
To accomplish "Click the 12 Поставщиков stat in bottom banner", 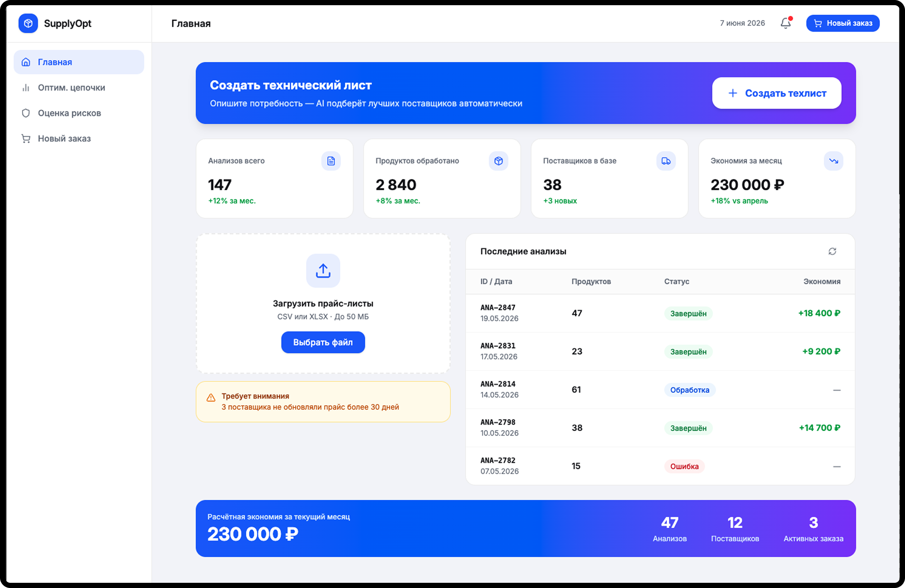I will (735, 529).
